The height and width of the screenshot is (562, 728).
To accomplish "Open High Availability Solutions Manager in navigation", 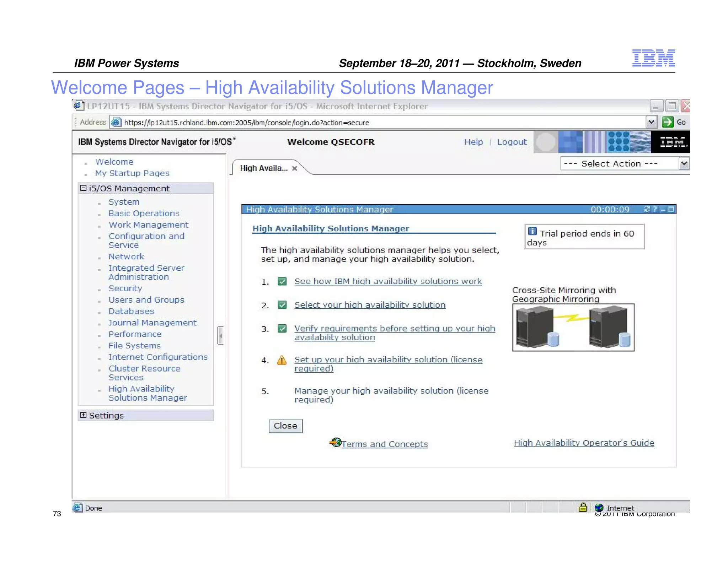I will pos(148,393).
